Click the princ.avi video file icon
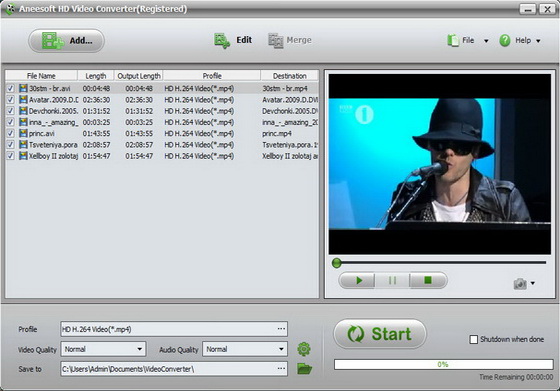Viewport: 560px width, 391px height. [23, 133]
